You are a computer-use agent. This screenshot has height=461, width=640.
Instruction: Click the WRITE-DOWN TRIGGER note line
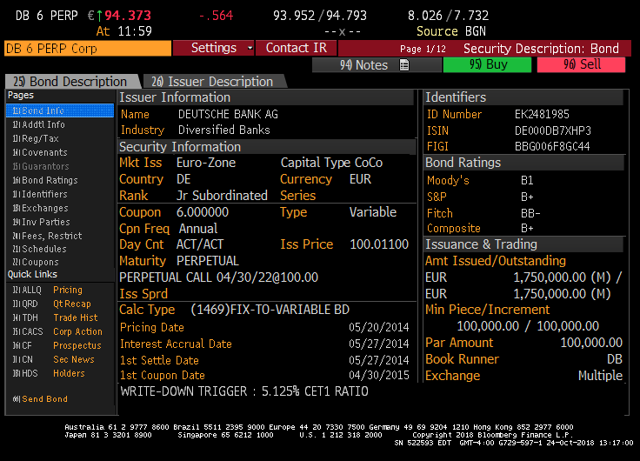pos(244,392)
